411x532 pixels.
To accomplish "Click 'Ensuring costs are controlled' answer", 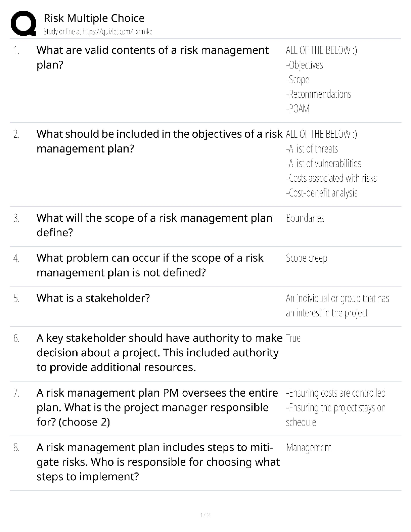I will (336, 393).
